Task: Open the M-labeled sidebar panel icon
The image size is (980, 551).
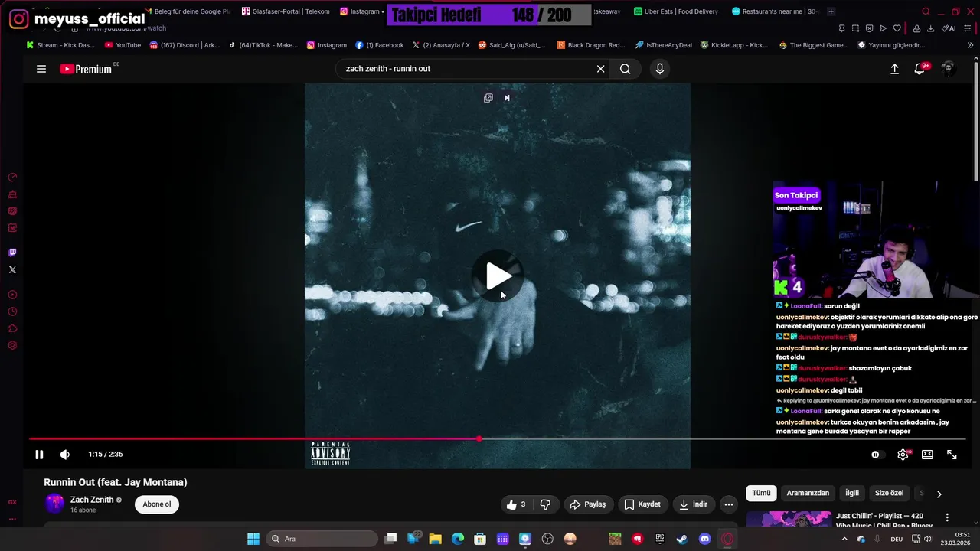Action: 12,228
